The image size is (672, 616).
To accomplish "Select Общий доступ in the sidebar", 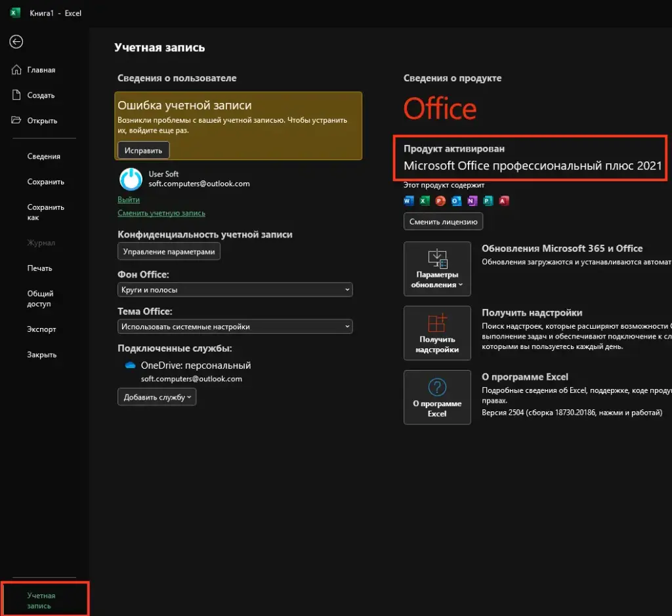I will pos(40,298).
